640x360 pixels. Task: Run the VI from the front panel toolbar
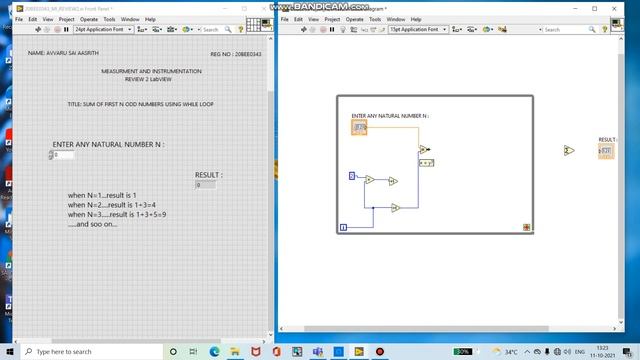click(38, 29)
